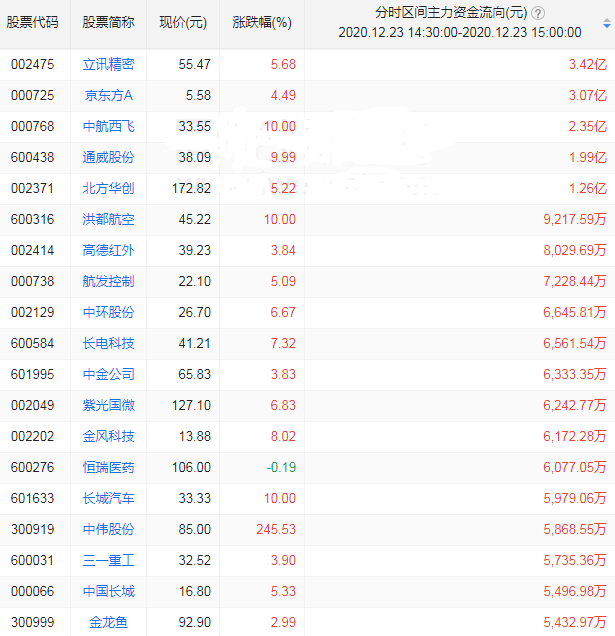
Task: Click the fund flow value 3.07亿
Action: (x=588, y=95)
